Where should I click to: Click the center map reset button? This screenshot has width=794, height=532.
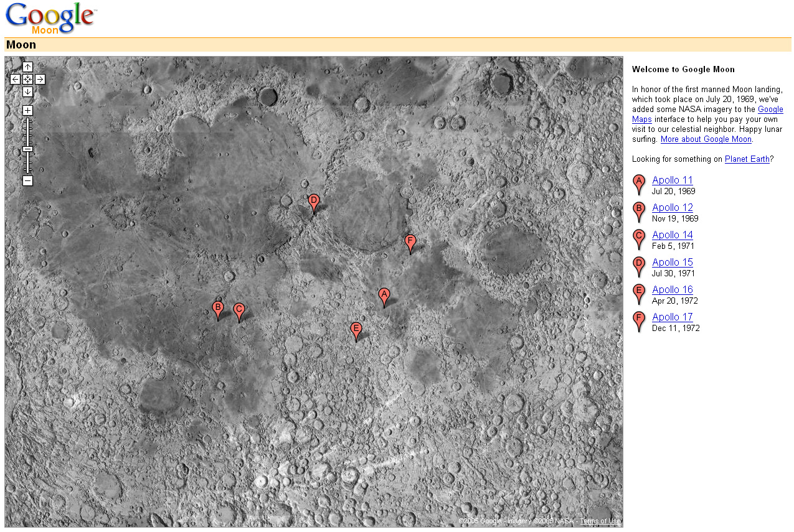pos(27,79)
